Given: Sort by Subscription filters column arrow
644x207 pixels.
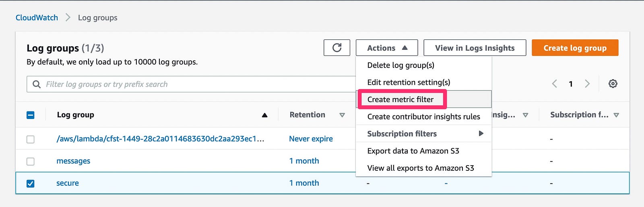Looking at the screenshot, I should pyautogui.click(x=616, y=115).
